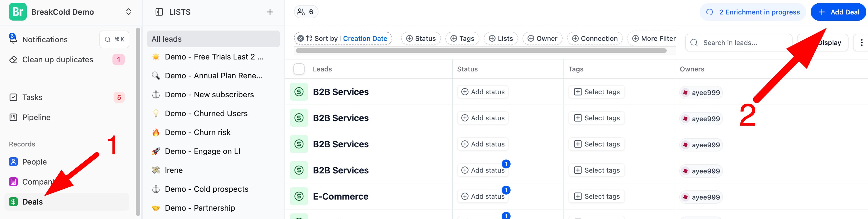868x219 pixels.
Task: Check the select-all leads checkbox
Action: pos(299,69)
